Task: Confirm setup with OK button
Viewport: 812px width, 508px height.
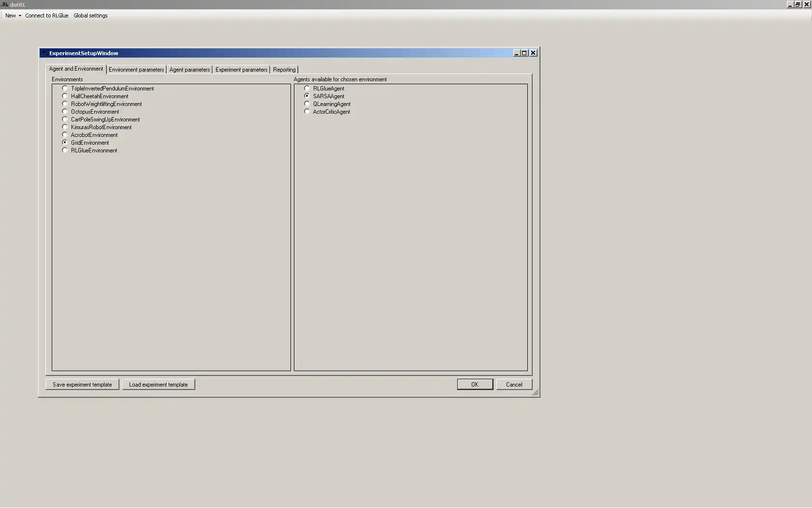Action: pos(475,385)
